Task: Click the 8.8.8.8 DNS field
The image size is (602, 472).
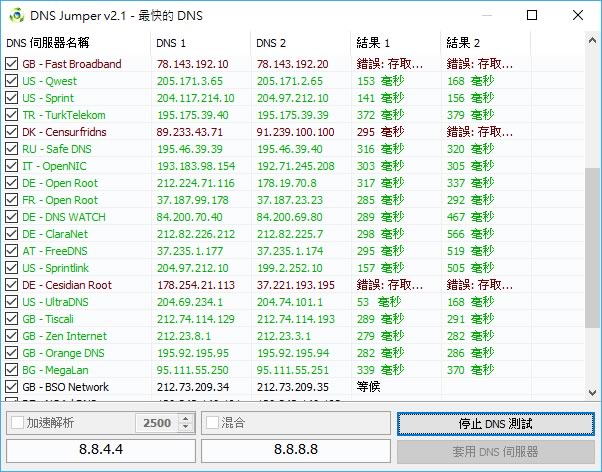Action: coord(296,449)
